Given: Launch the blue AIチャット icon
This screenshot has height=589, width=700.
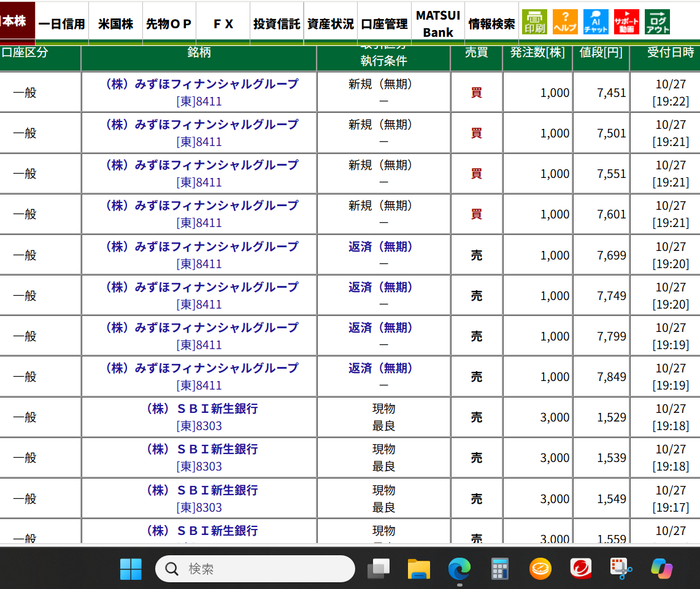Looking at the screenshot, I should coord(596,22).
